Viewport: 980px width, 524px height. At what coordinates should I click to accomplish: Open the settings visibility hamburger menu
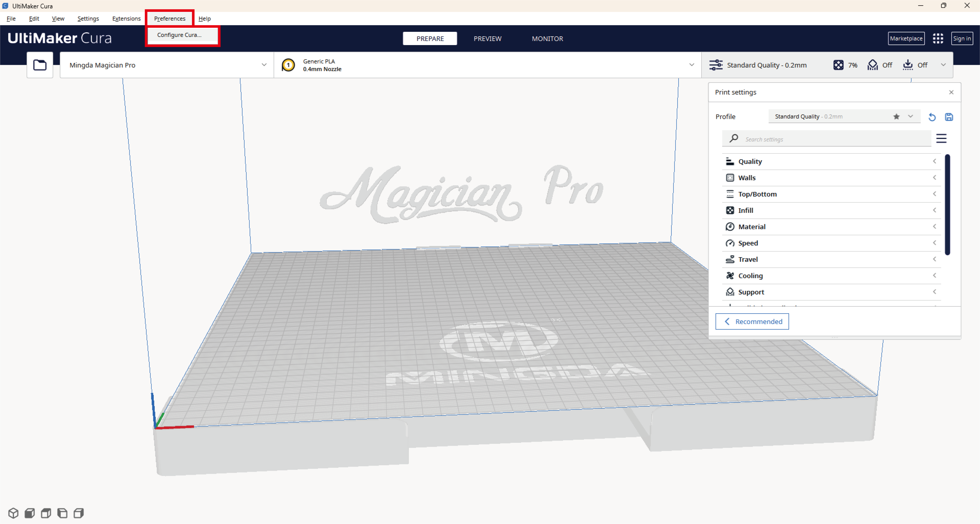click(941, 138)
